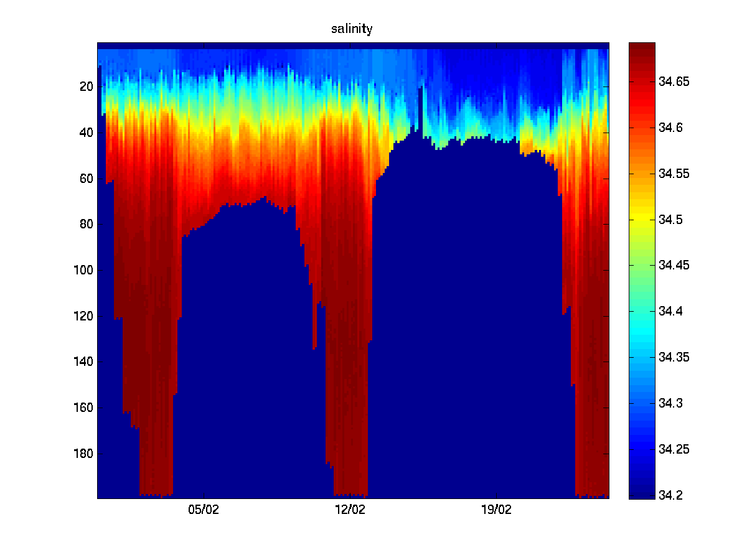Click the 'salinity' plot title
Screen dimensions: 747x560
tap(352, 29)
